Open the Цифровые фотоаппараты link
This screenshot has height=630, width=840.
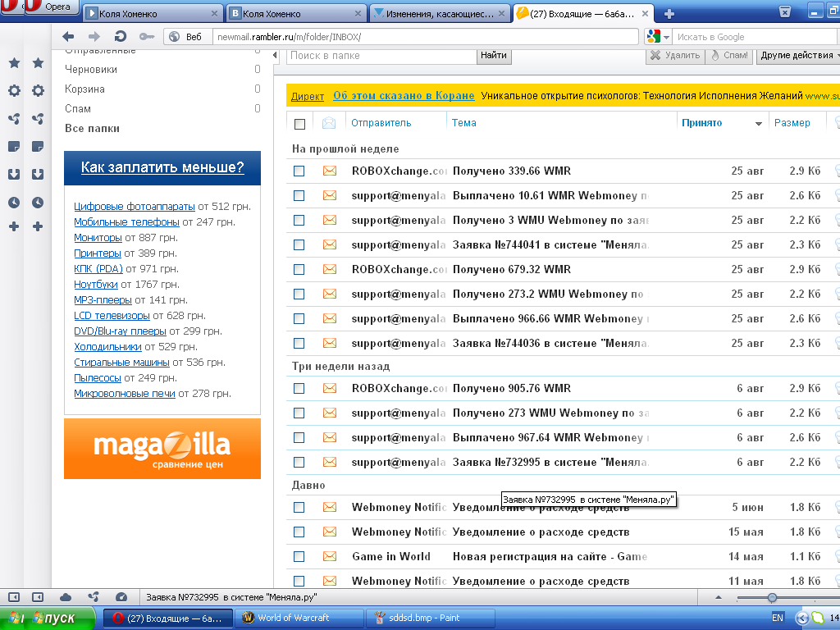[x=135, y=206]
